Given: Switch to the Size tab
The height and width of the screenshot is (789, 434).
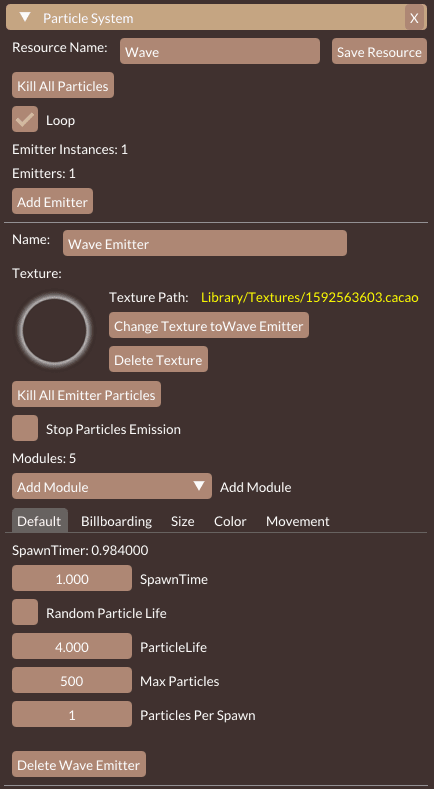Looking at the screenshot, I should 182,521.
